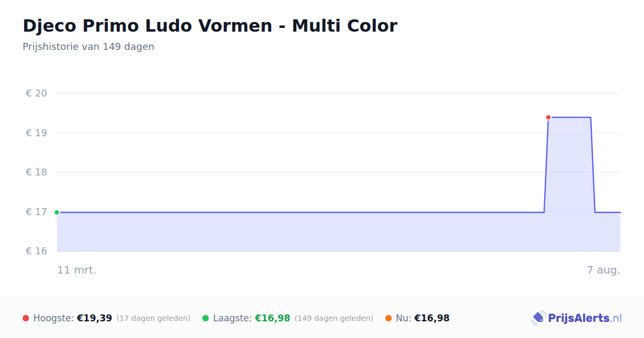
Task: Open the PrijsAlerts.nl brand link
Action: click(x=577, y=318)
